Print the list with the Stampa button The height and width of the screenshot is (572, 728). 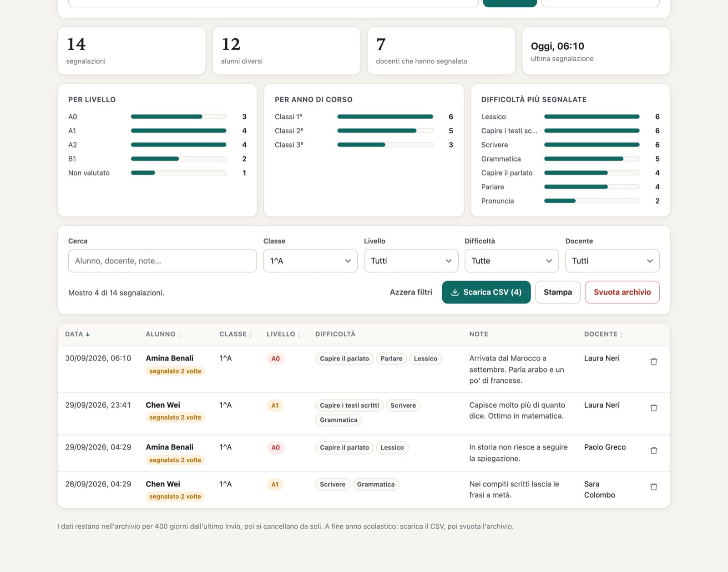point(558,292)
